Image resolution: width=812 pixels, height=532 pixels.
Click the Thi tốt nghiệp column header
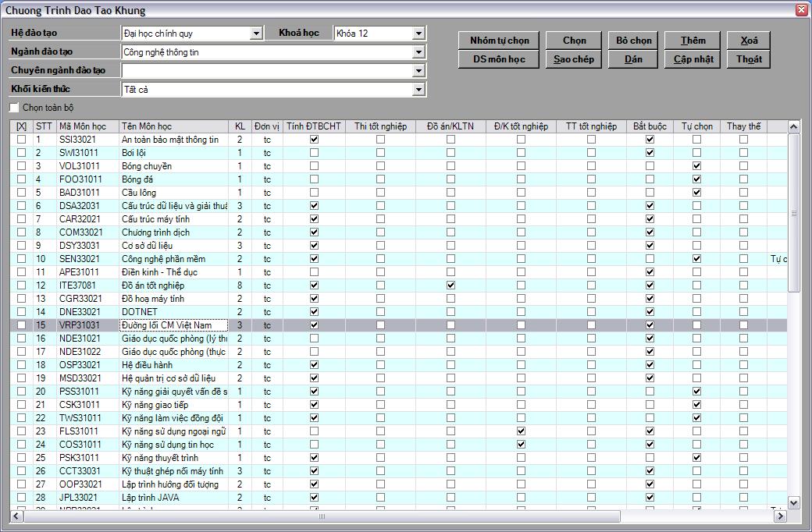coord(381,126)
